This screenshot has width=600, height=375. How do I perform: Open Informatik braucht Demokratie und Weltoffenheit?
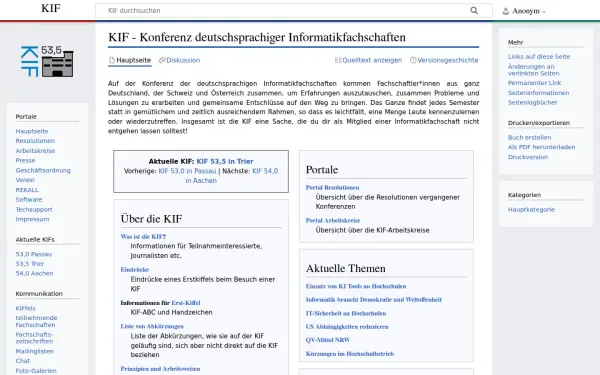coord(374,300)
